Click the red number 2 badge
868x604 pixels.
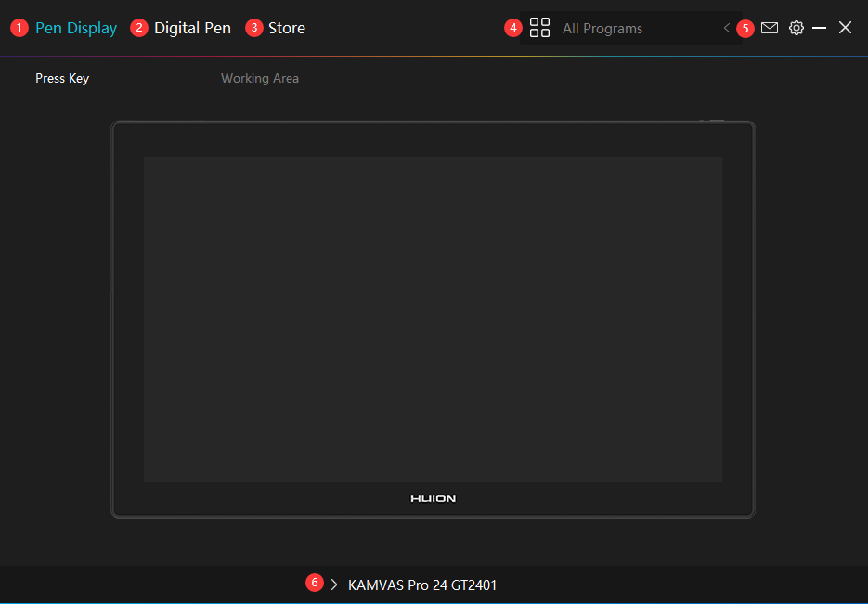[x=139, y=28]
